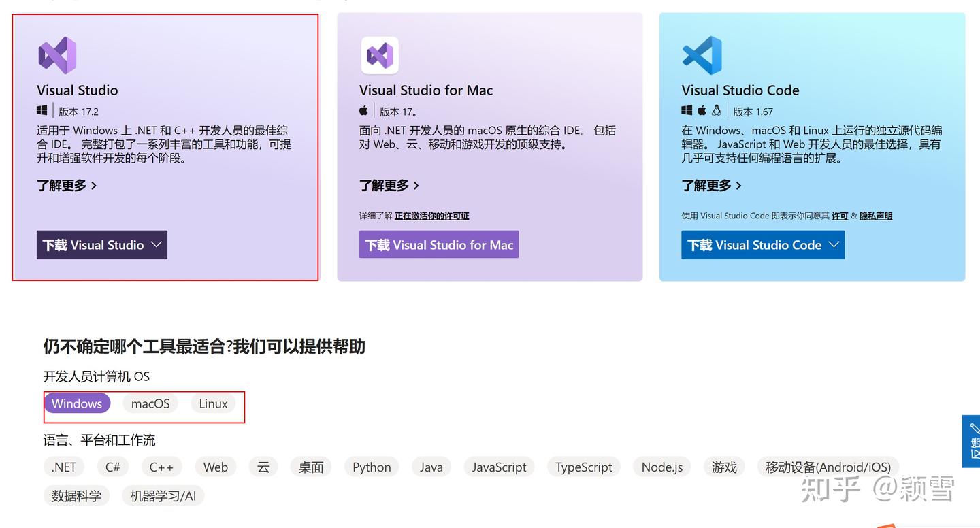Click the 隐私声明 link in Visual Studio Code card
The height and width of the screenshot is (528, 980).
pyautogui.click(x=875, y=216)
